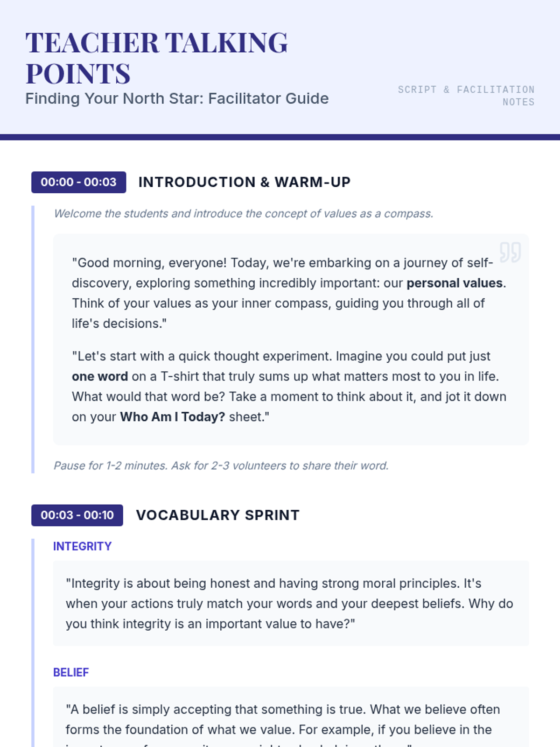Click the 'Pause for 1-2 minutes' facilitation note
The image size is (560, 747).
[x=221, y=465]
